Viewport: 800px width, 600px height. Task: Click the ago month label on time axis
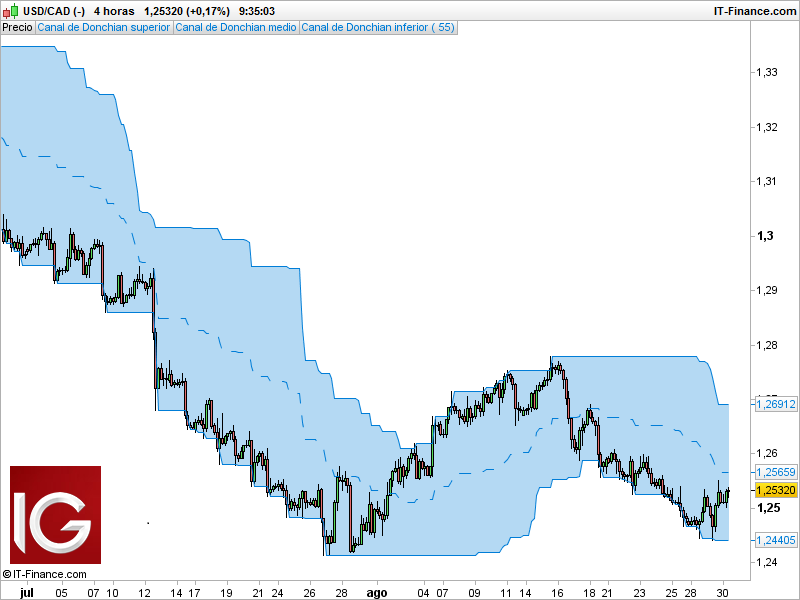(x=377, y=593)
